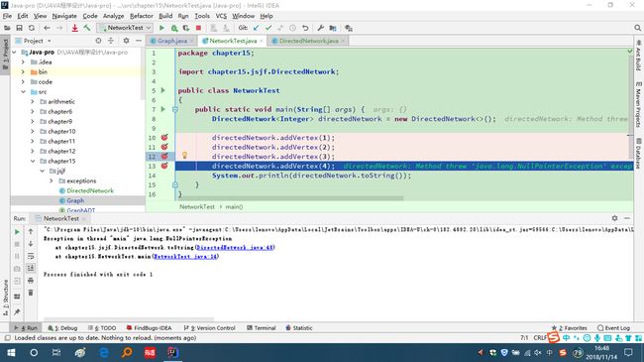The width and height of the screenshot is (644, 362).
Task: Switch to the Graph.java editor tab
Action: pyautogui.click(x=172, y=41)
